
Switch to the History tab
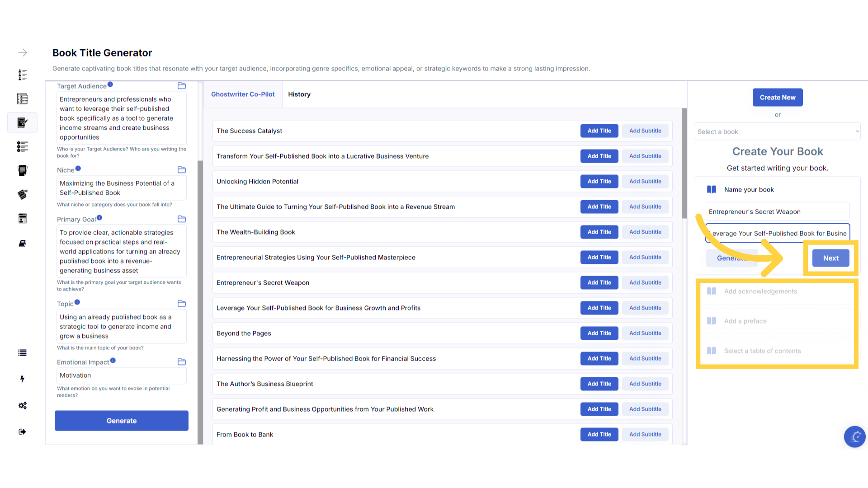click(299, 94)
